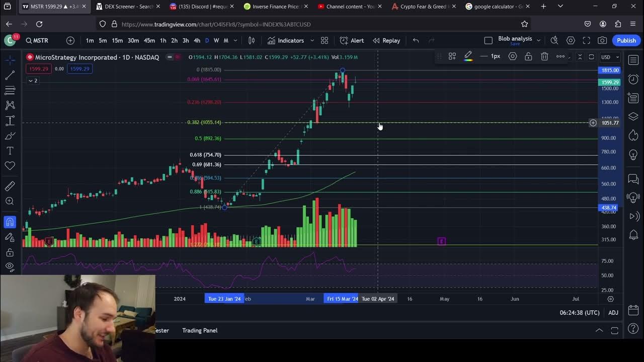Open the forecasting and measurement tools
This screenshot has height=362, width=644.
point(10,121)
